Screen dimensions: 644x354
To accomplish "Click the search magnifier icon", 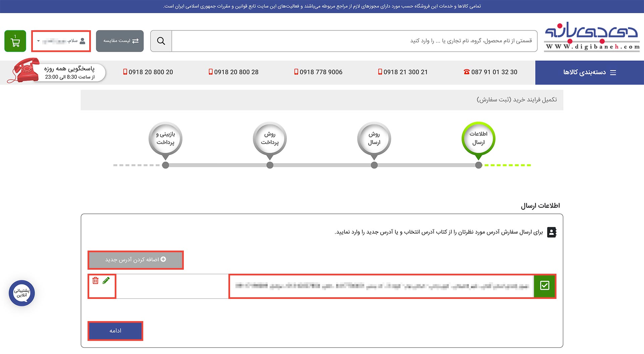I will click(x=161, y=41).
